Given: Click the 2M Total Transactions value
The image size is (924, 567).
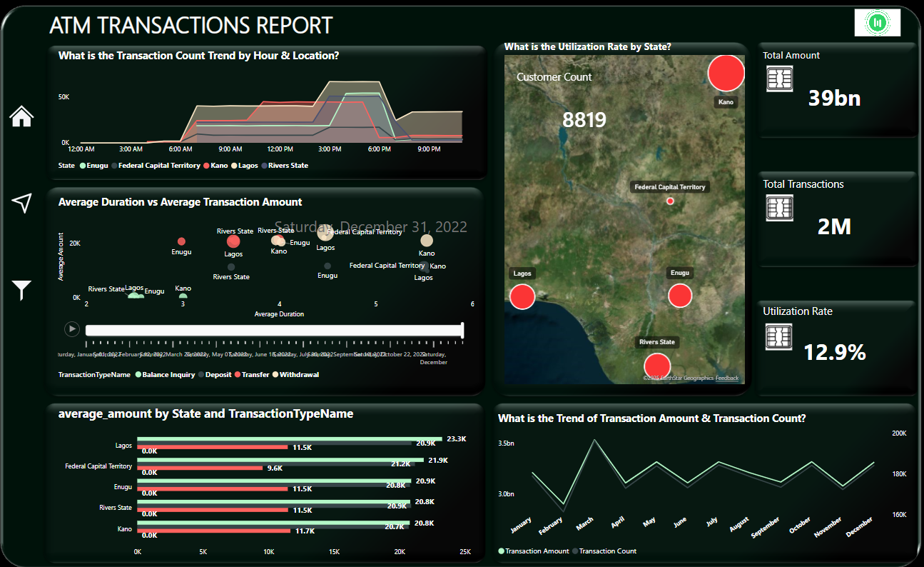Looking at the screenshot, I should click(834, 226).
